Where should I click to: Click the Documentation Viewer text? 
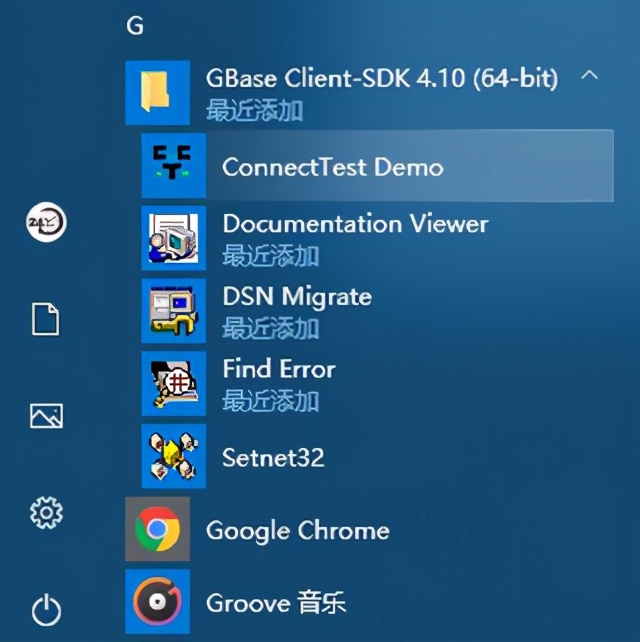click(355, 224)
